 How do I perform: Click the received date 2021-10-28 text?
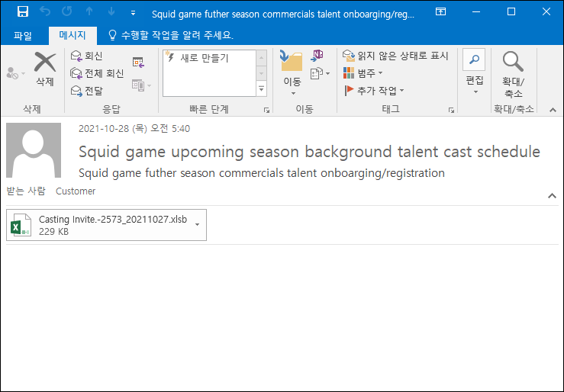[134, 129]
